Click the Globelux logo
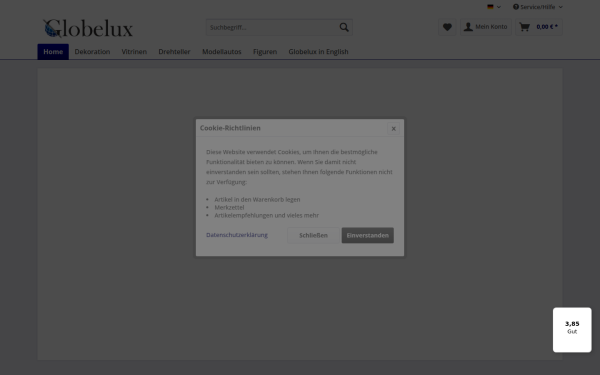Screen dimensions: 600x375 [x=88, y=29]
